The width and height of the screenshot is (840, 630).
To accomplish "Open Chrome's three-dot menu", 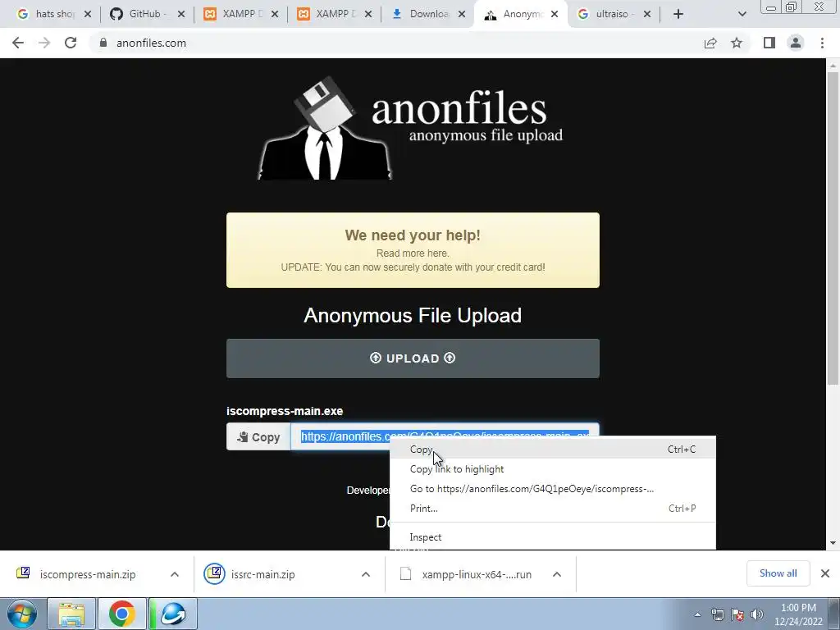I will [822, 43].
